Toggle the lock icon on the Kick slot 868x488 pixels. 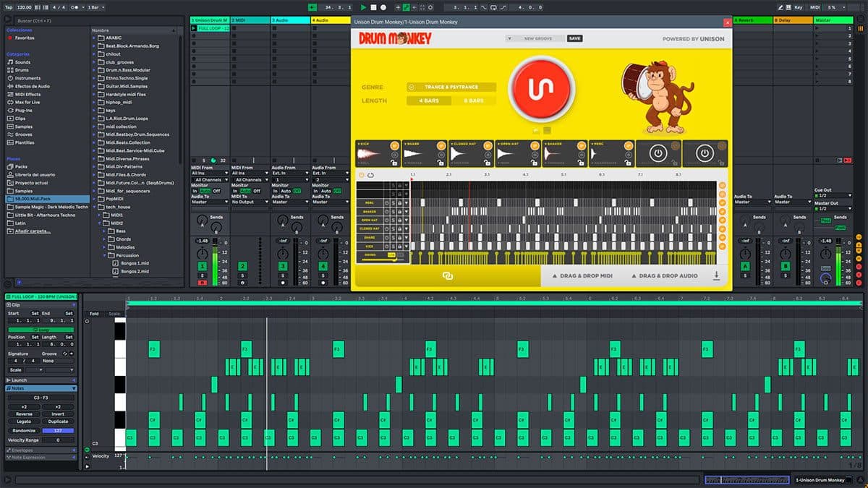tap(395, 163)
